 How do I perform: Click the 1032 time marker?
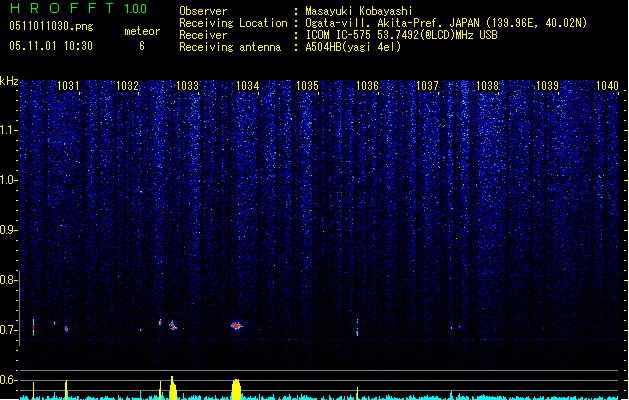coord(128,86)
